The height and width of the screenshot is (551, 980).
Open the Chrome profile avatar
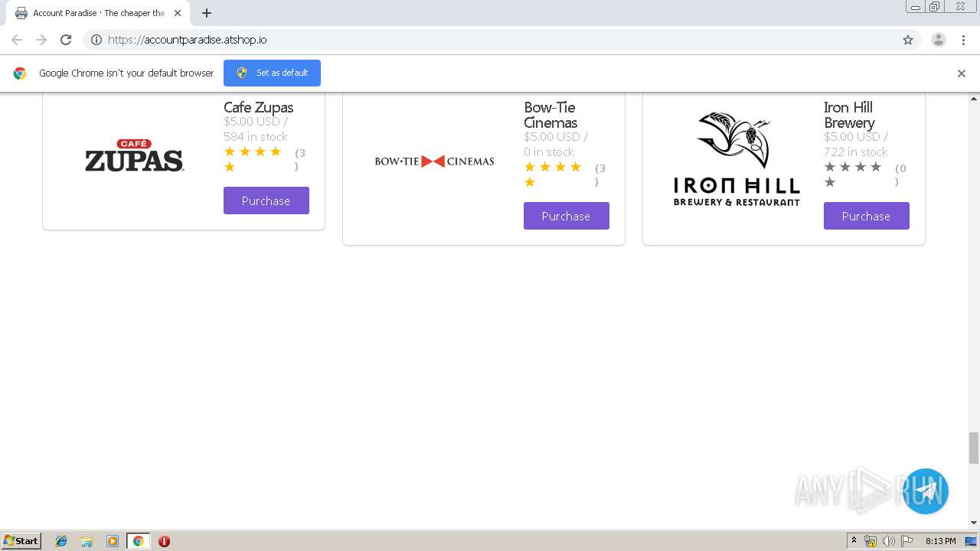pyautogui.click(x=939, y=40)
